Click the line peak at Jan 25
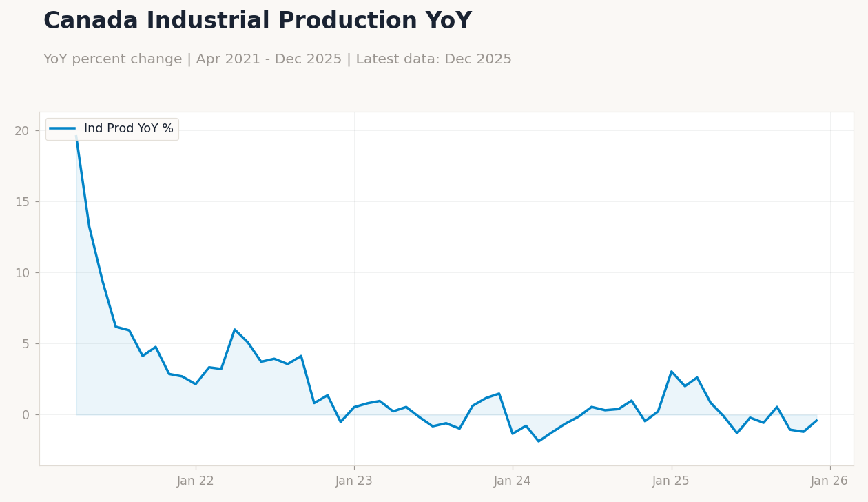868x502 pixels. tap(672, 372)
